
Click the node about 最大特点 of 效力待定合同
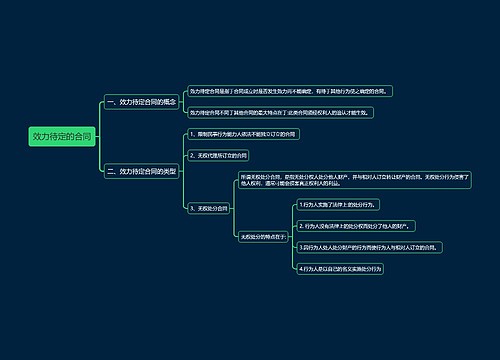point(280,113)
